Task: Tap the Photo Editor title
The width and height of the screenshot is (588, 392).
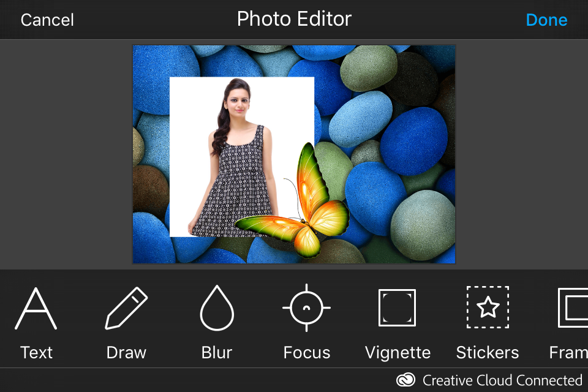Action: point(295,19)
